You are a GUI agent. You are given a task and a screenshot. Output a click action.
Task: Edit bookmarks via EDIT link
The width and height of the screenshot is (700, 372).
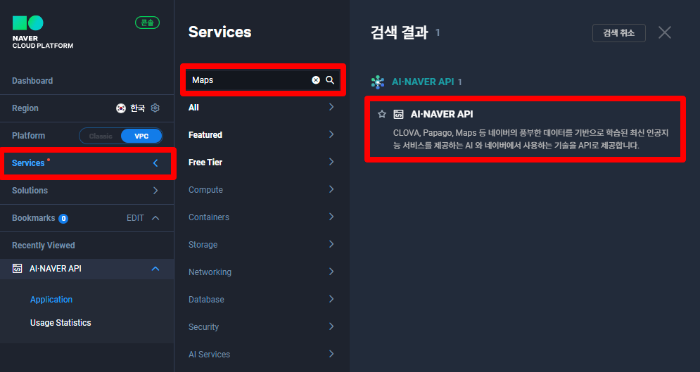[x=135, y=218]
